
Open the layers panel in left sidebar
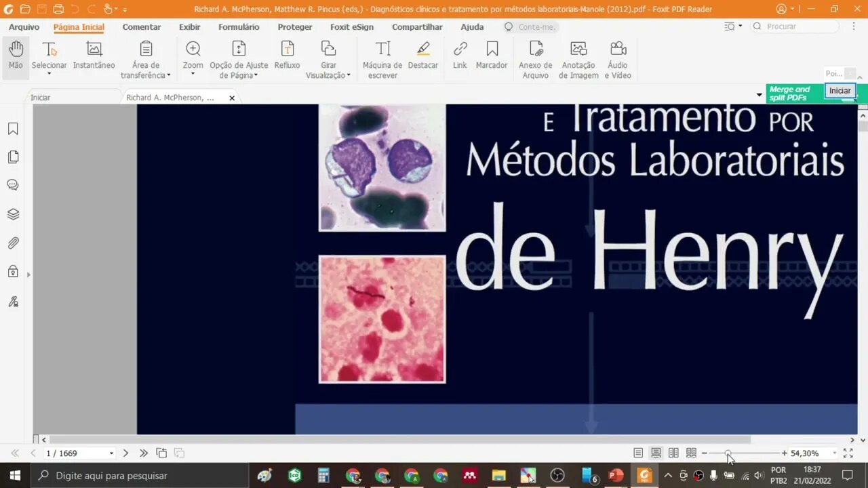[x=13, y=214]
